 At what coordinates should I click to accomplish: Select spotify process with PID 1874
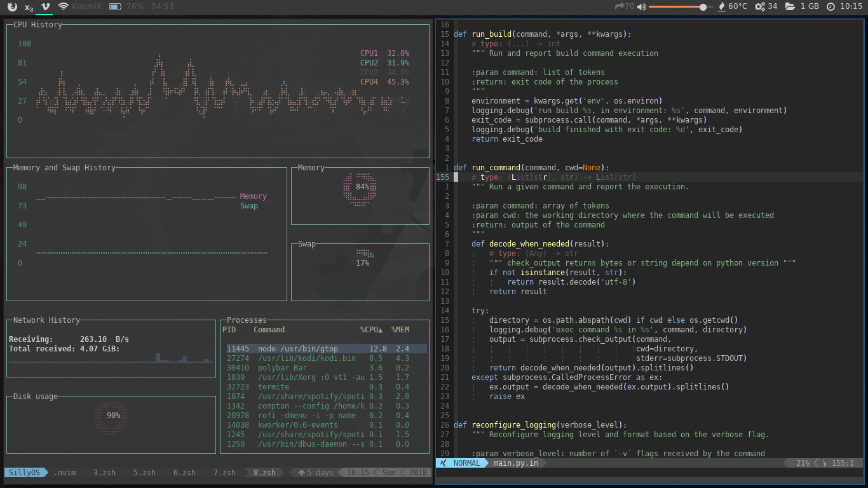(327, 396)
